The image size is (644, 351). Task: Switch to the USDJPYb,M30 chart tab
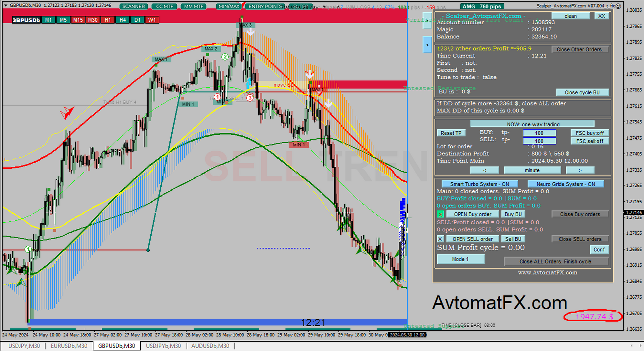[164, 346]
